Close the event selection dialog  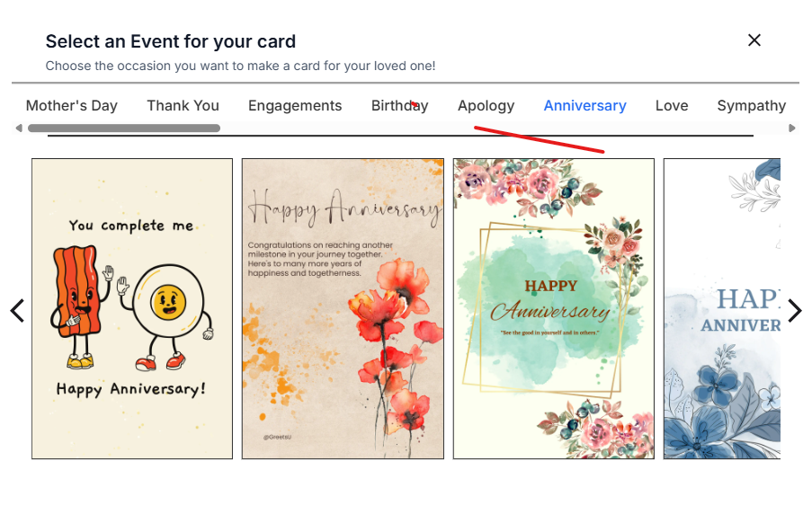pyautogui.click(x=754, y=40)
